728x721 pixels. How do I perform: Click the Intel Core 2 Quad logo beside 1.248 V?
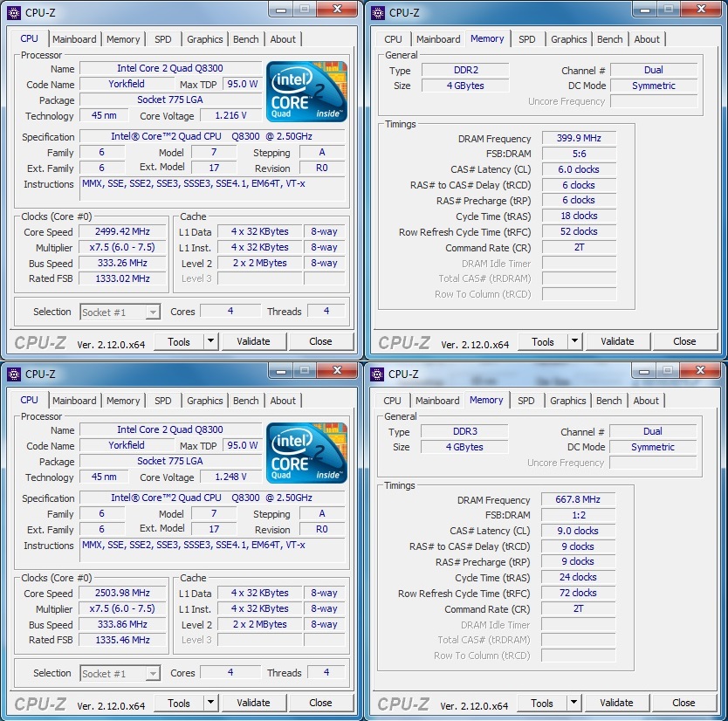pyautogui.click(x=306, y=452)
